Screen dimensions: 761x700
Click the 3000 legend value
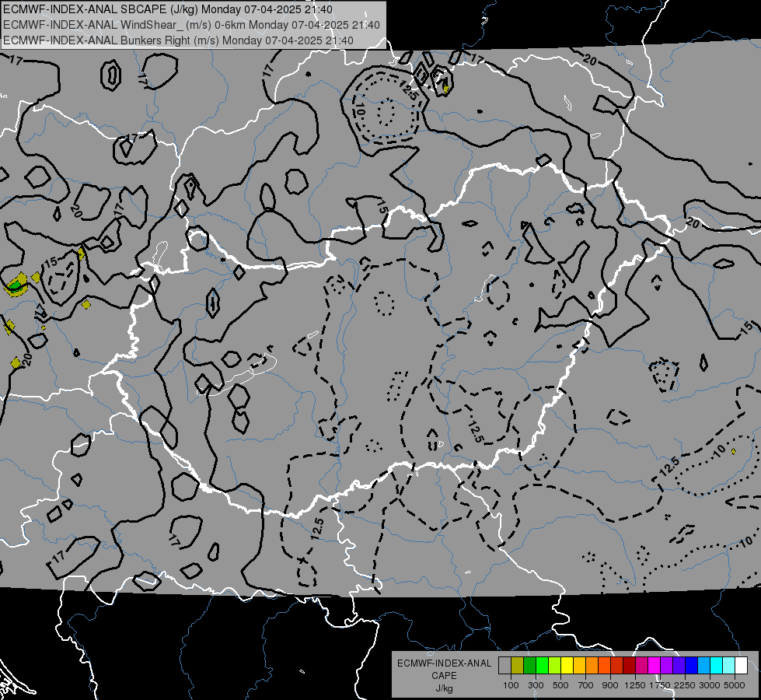pyautogui.click(x=710, y=685)
